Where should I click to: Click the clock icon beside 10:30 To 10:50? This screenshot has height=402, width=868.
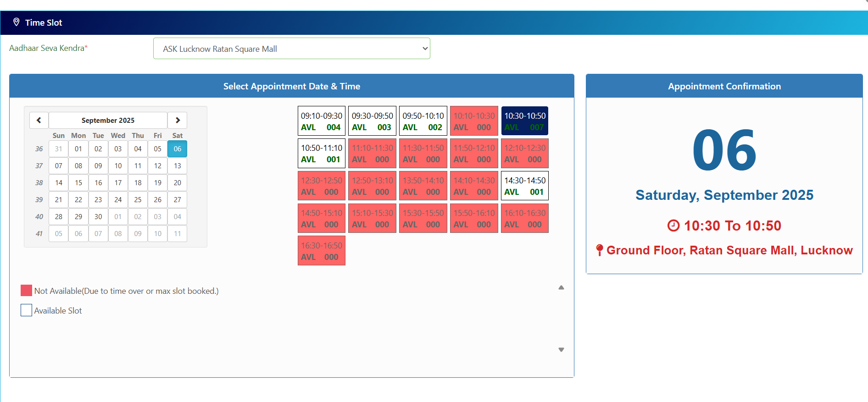(673, 226)
